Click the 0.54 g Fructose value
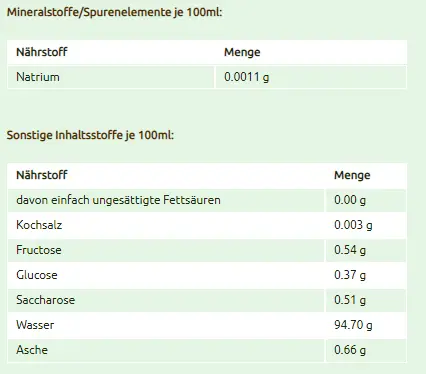426x374 pixels. 350,250
